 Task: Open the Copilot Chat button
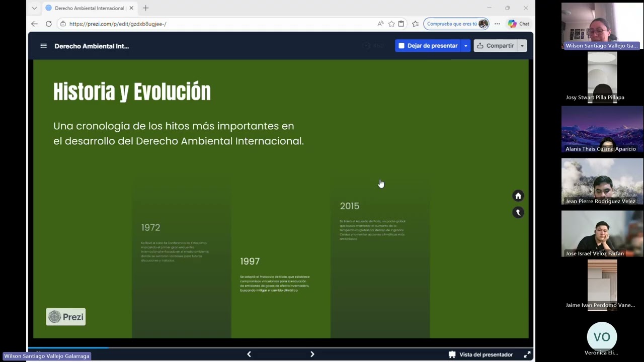coord(518,24)
